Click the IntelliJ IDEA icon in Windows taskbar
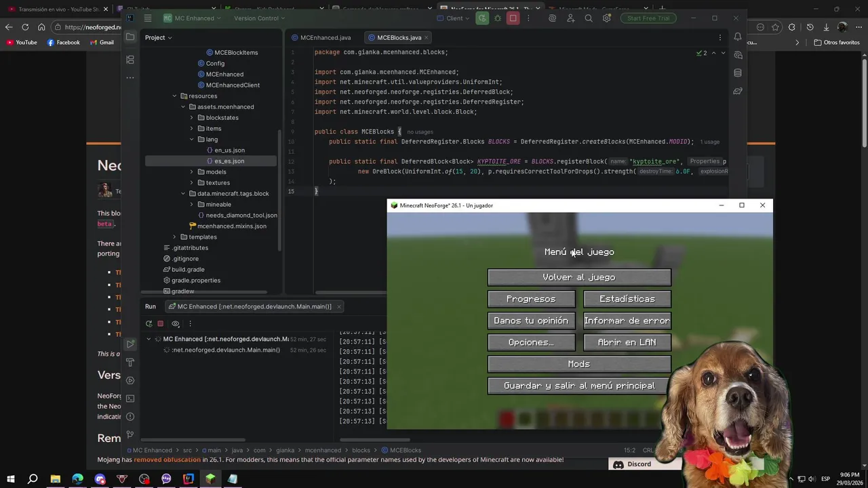868x488 pixels. pos(189,479)
